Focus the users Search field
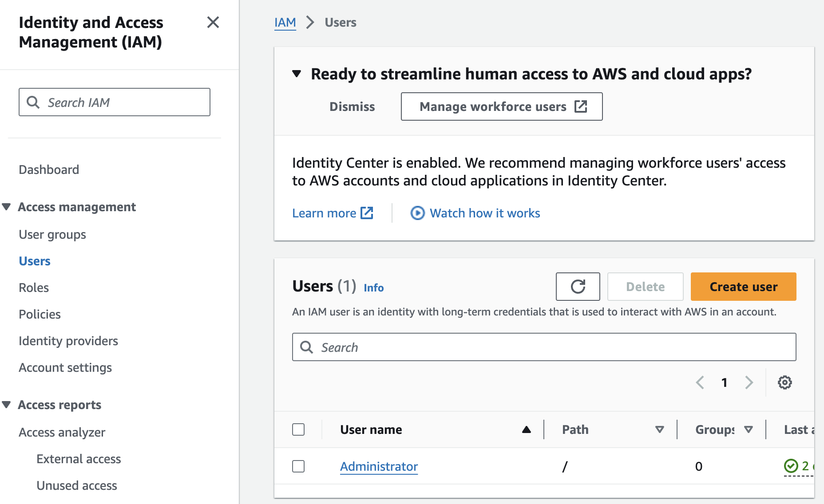The height and width of the screenshot is (504, 824). [x=544, y=347]
